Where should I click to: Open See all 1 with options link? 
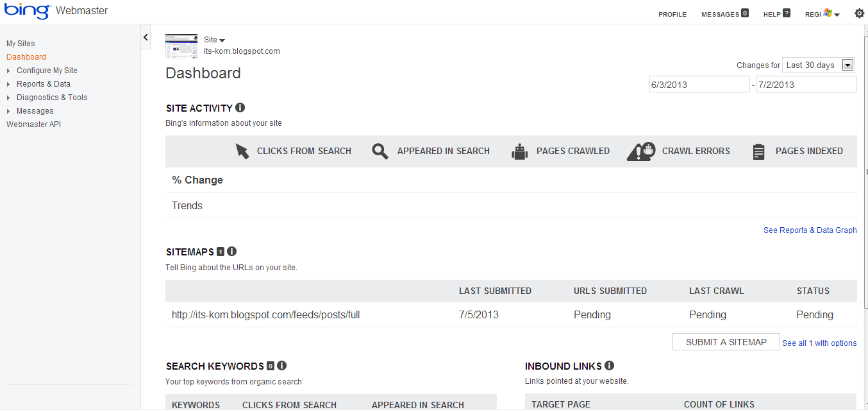(x=819, y=343)
